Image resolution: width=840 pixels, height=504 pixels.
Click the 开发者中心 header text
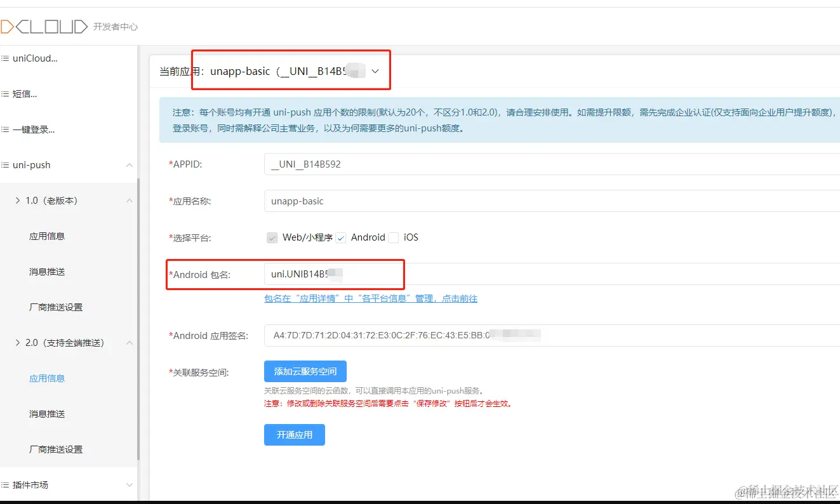click(116, 27)
